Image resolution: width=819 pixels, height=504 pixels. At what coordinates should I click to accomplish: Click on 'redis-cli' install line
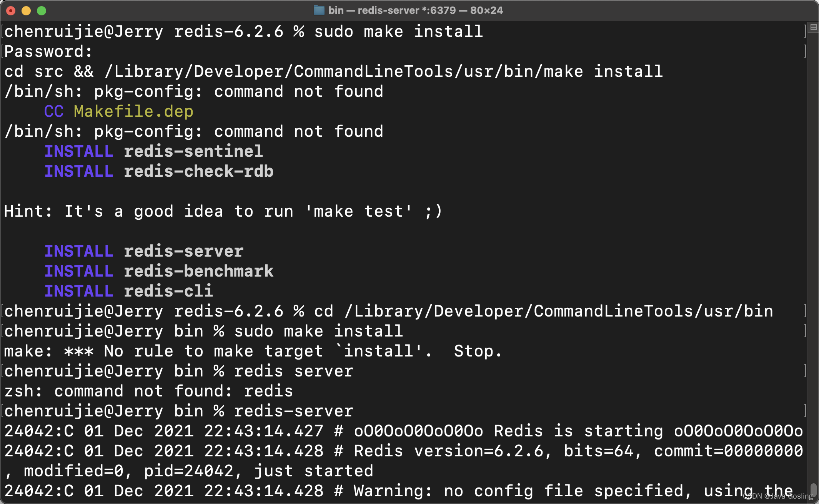pyautogui.click(x=168, y=291)
